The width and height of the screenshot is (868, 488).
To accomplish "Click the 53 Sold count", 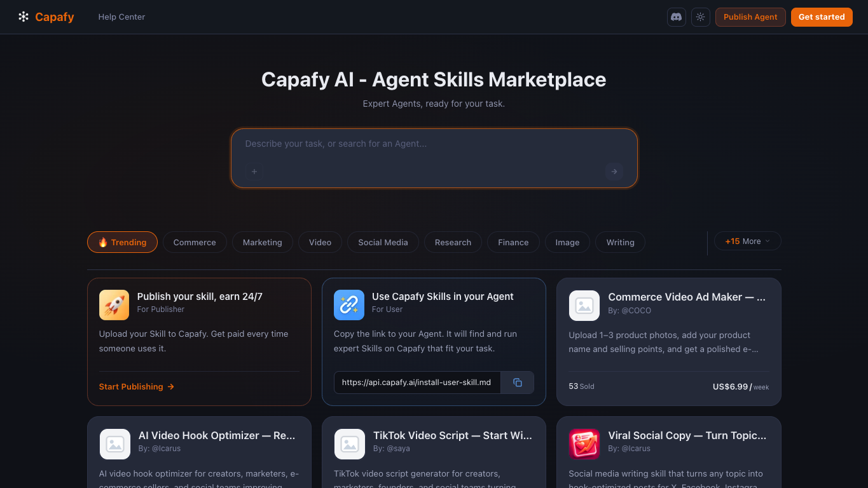I will pos(581,386).
